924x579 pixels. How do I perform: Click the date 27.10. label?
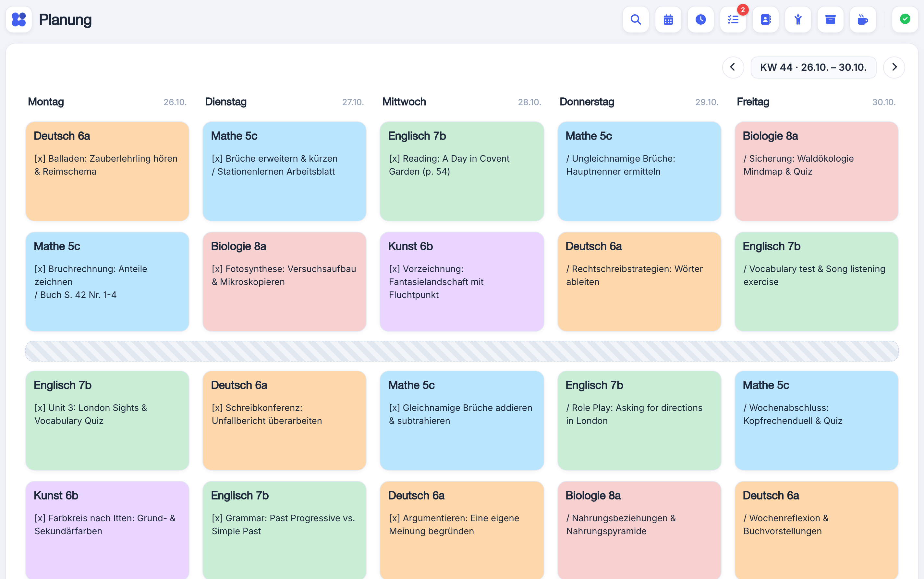[x=353, y=102]
